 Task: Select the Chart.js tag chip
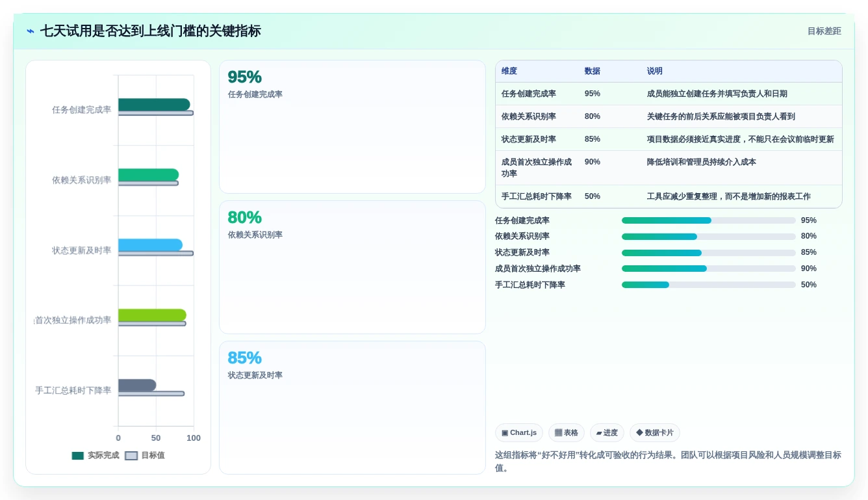[x=519, y=433]
